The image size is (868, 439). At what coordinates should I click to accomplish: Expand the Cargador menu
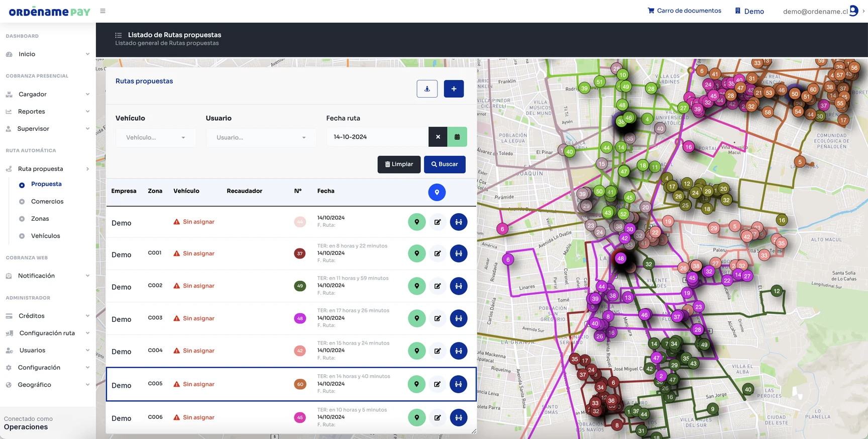(48, 95)
